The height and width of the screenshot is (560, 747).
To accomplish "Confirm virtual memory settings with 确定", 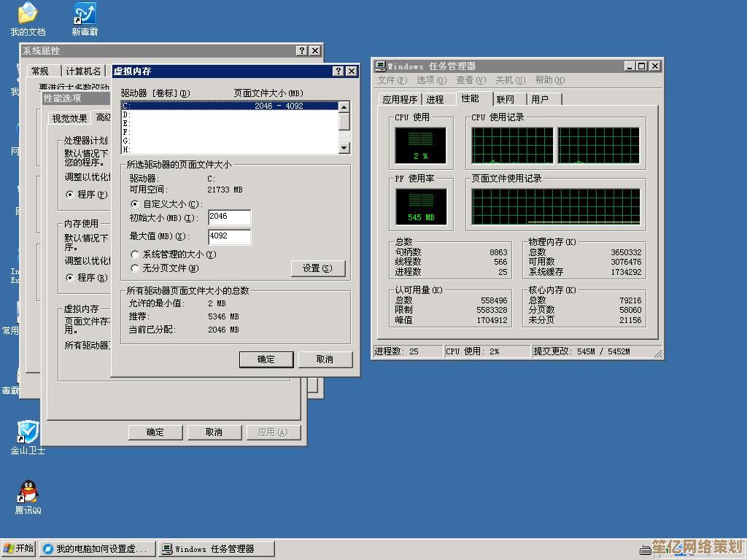I will (266, 359).
